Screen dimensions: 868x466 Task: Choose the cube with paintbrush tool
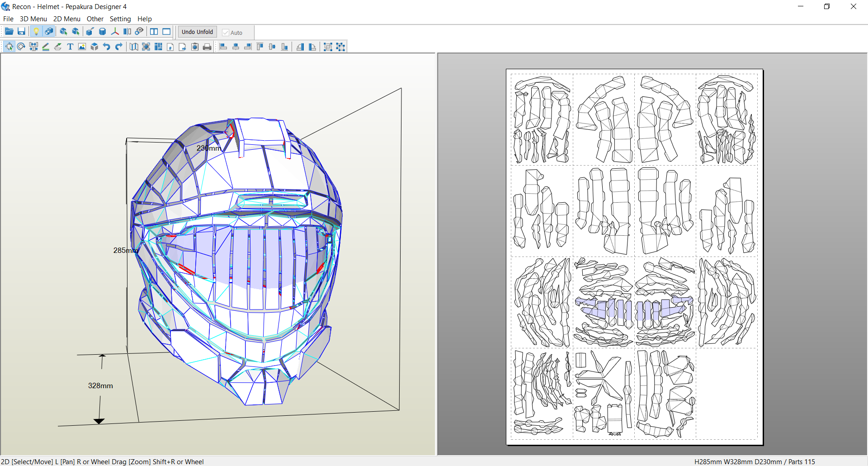[90, 32]
